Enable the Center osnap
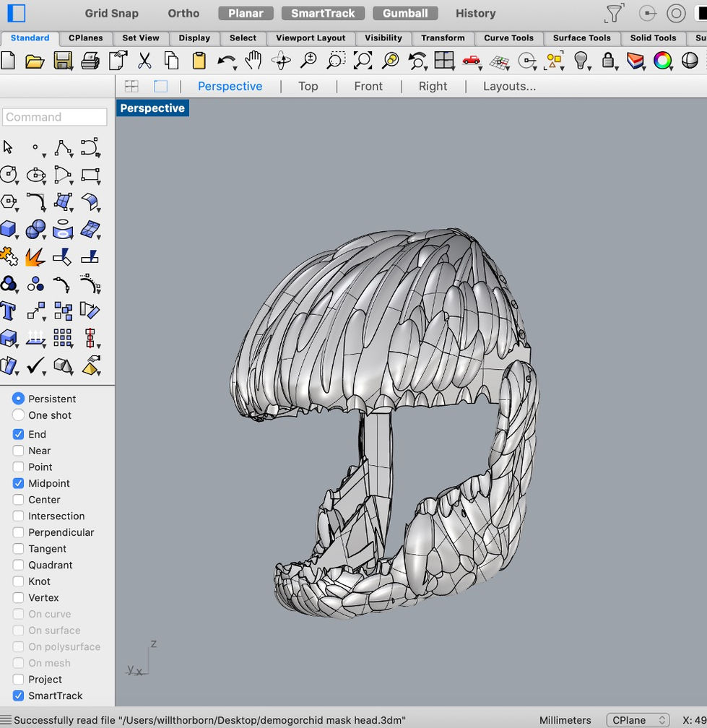The image size is (707, 728). (x=18, y=500)
